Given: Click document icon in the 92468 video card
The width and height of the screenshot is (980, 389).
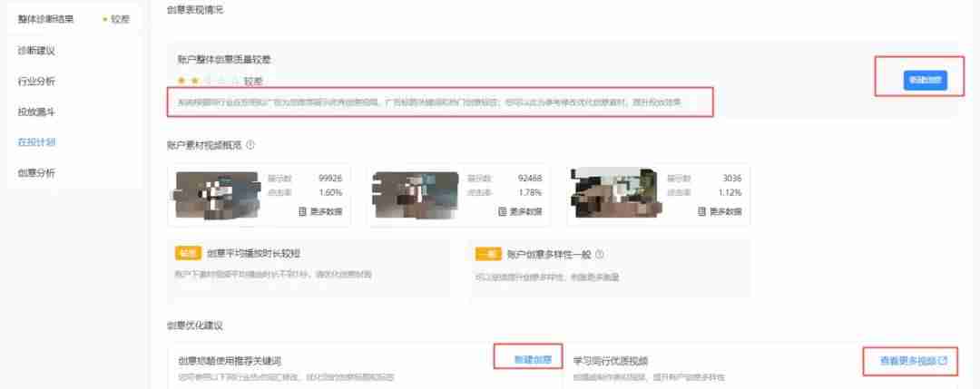Looking at the screenshot, I should (503, 211).
